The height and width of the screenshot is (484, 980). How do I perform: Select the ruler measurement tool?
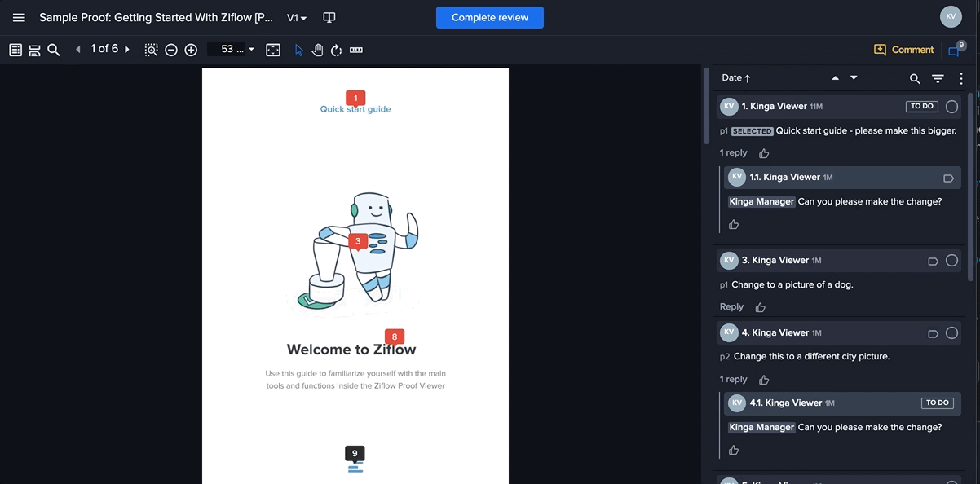tap(356, 50)
